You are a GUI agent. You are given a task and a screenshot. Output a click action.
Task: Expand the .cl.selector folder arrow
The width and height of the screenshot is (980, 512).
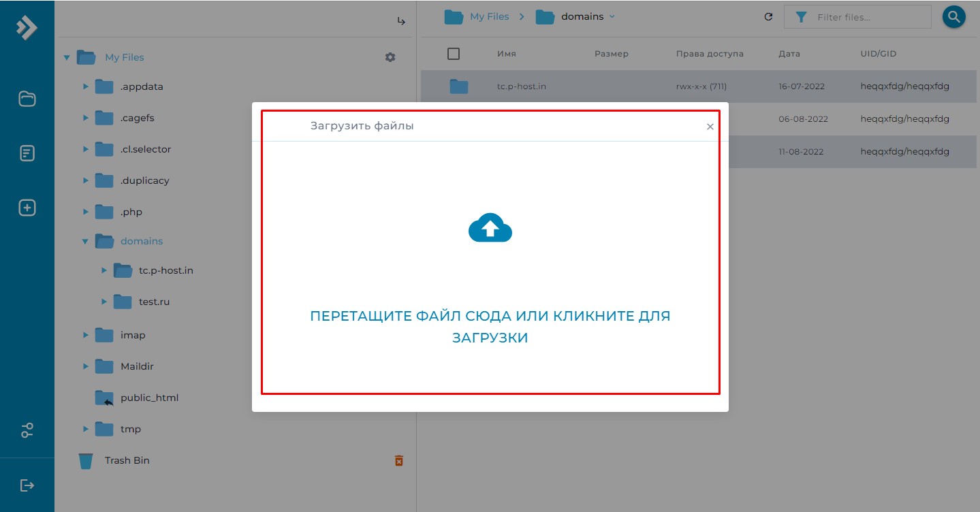[x=86, y=149]
